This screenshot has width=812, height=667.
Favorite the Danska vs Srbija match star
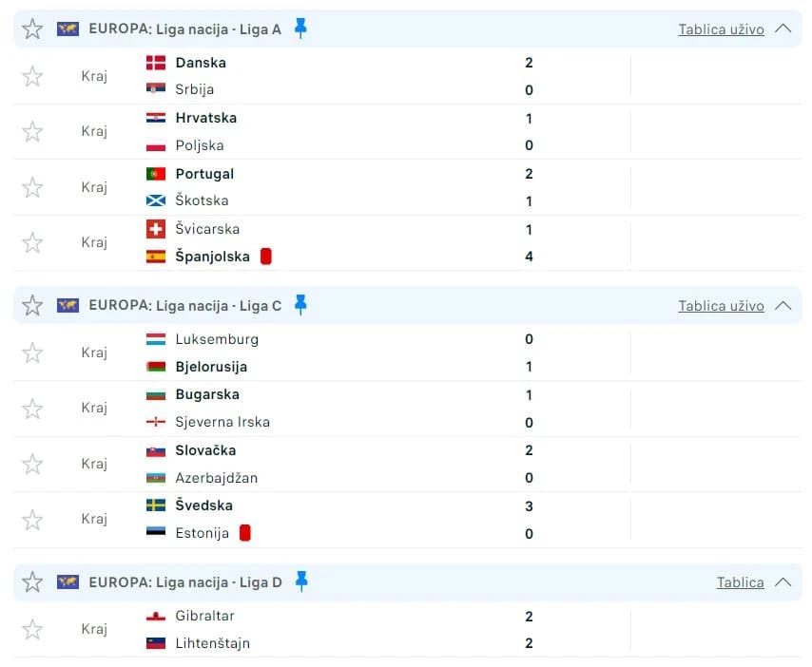[x=32, y=76]
